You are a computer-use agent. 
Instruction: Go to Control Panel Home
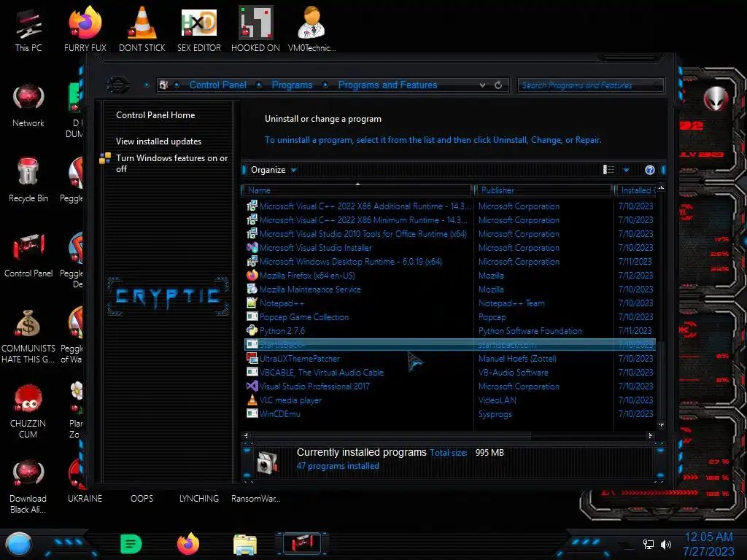(x=155, y=114)
